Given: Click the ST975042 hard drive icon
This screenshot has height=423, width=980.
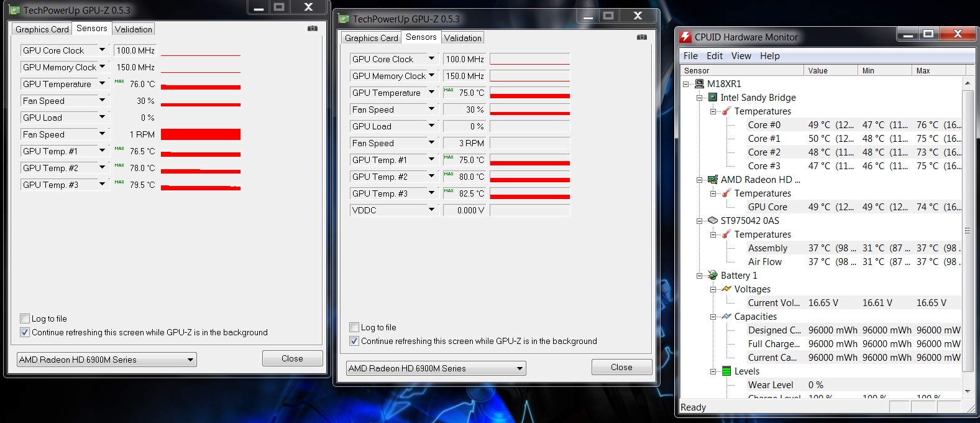Looking at the screenshot, I should [x=713, y=220].
